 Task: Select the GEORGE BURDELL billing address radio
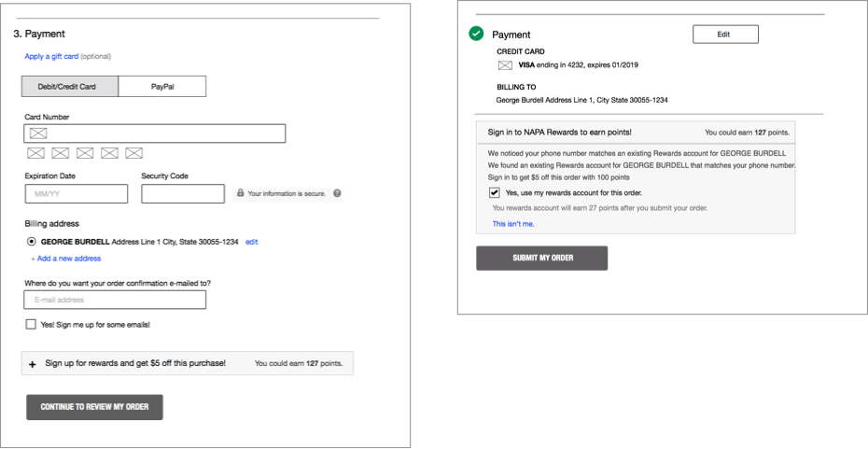tap(31, 242)
